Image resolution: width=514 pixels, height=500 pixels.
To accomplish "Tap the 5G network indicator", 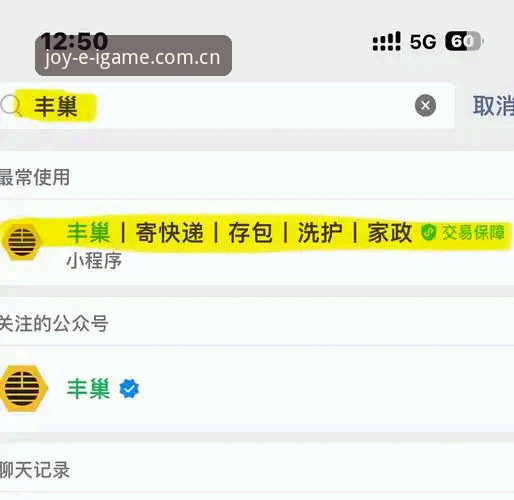I will click(x=423, y=42).
